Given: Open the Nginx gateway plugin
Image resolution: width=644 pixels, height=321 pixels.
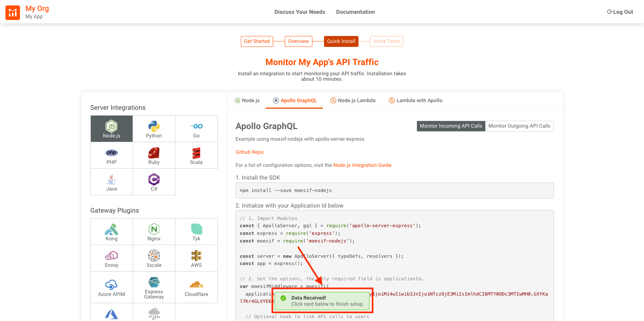Looking at the screenshot, I should click(x=154, y=232).
